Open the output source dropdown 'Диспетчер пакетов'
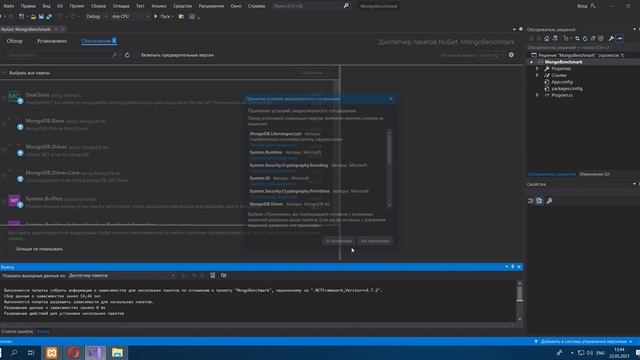 tap(122, 276)
